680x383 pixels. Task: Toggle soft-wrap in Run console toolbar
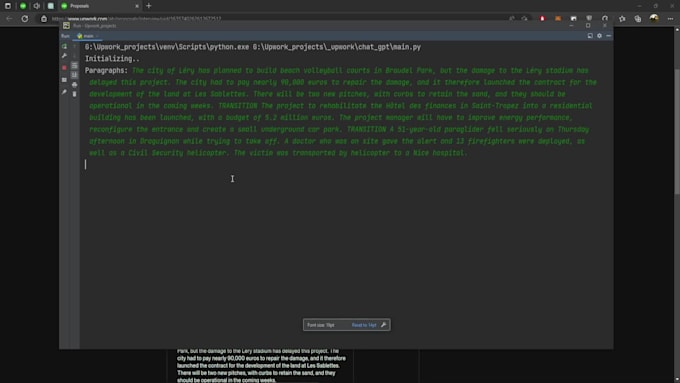click(75, 65)
